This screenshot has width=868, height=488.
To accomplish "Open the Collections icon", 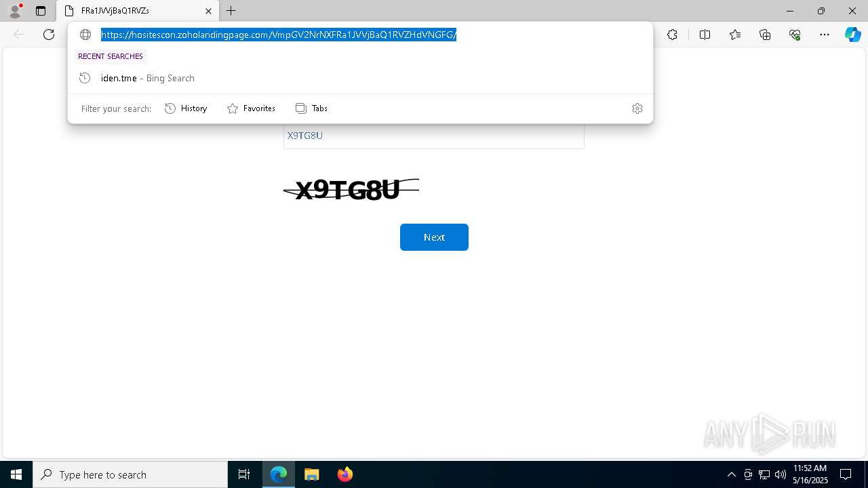I will [x=765, y=35].
